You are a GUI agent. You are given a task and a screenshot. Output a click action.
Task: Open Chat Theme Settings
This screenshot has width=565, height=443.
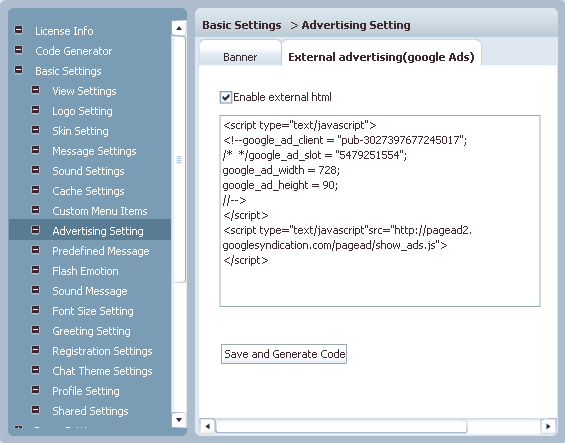[x=102, y=371]
